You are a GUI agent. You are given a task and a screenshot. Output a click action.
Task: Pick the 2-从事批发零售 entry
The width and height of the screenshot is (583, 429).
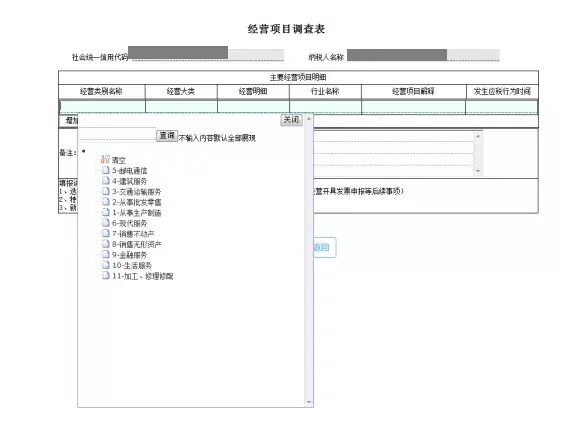coord(136,202)
